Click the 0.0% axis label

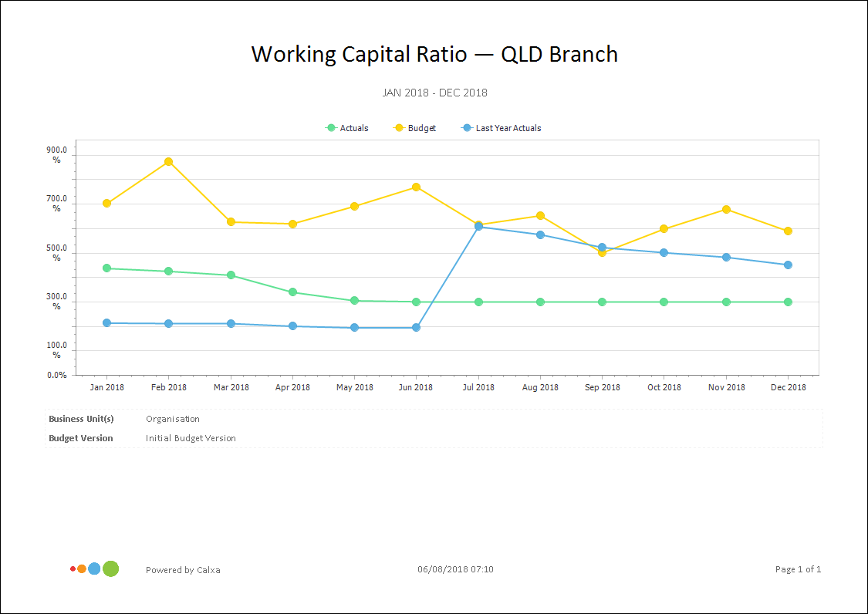point(57,375)
